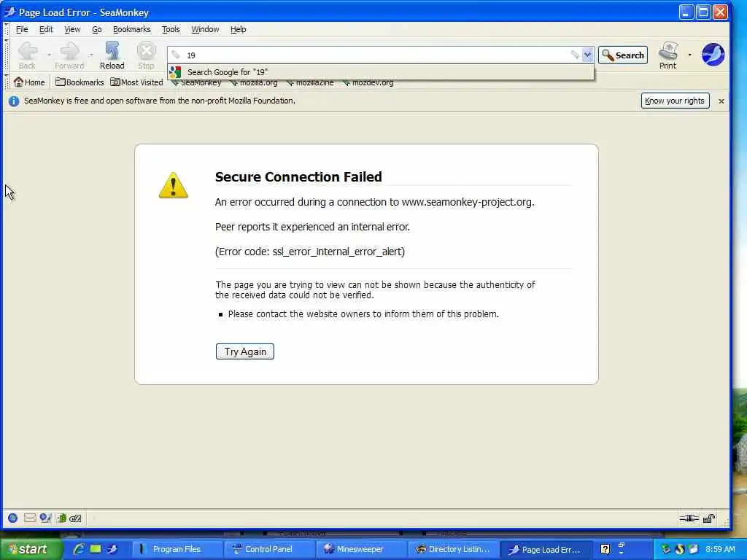This screenshot has height=560, width=747.
Task: Click Show Desktop in quick launch
Action: [96, 549]
